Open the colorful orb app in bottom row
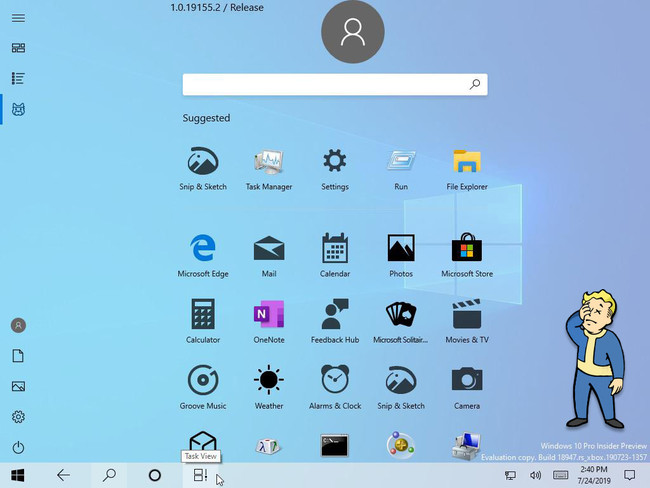 coord(400,446)
